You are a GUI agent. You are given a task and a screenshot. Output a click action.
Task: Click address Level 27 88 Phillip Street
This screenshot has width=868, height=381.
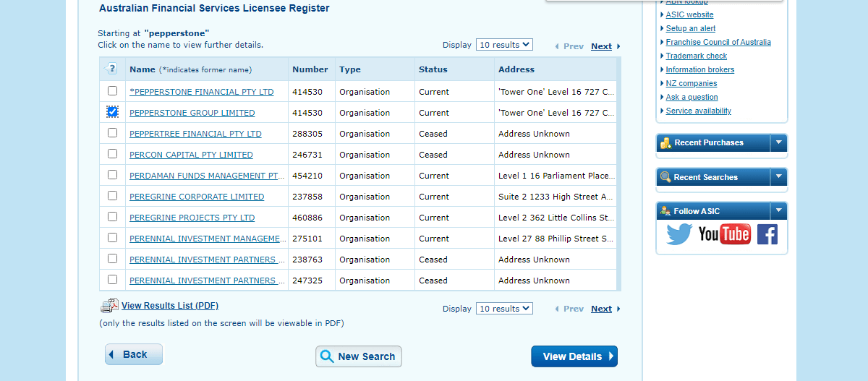pyautogui.click(x=556, y=239)
